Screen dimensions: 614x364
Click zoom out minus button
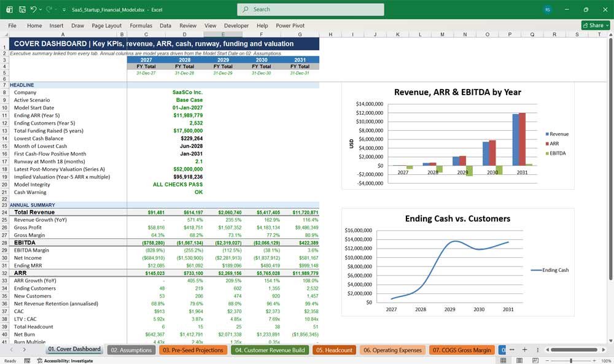pos(548,360)
